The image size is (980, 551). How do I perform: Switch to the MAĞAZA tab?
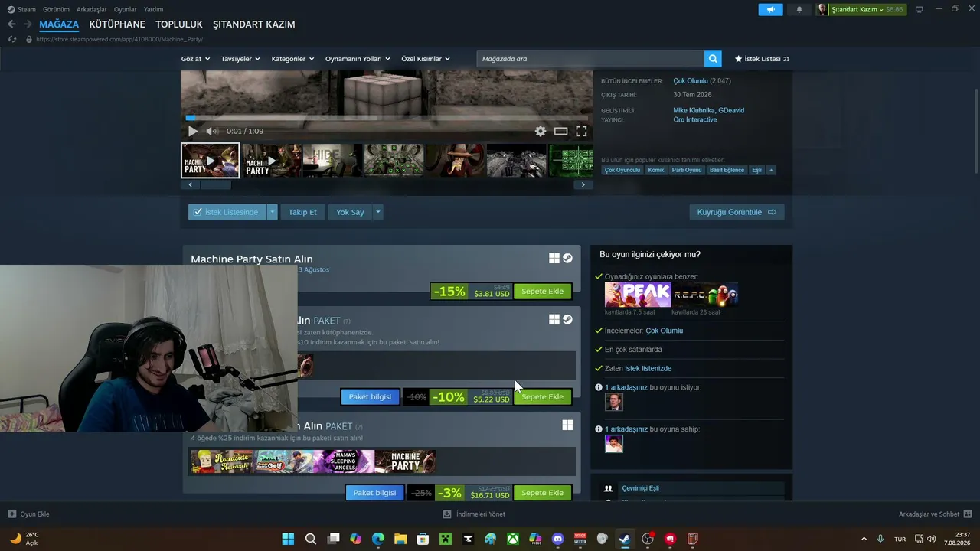[x=59, y=24]
